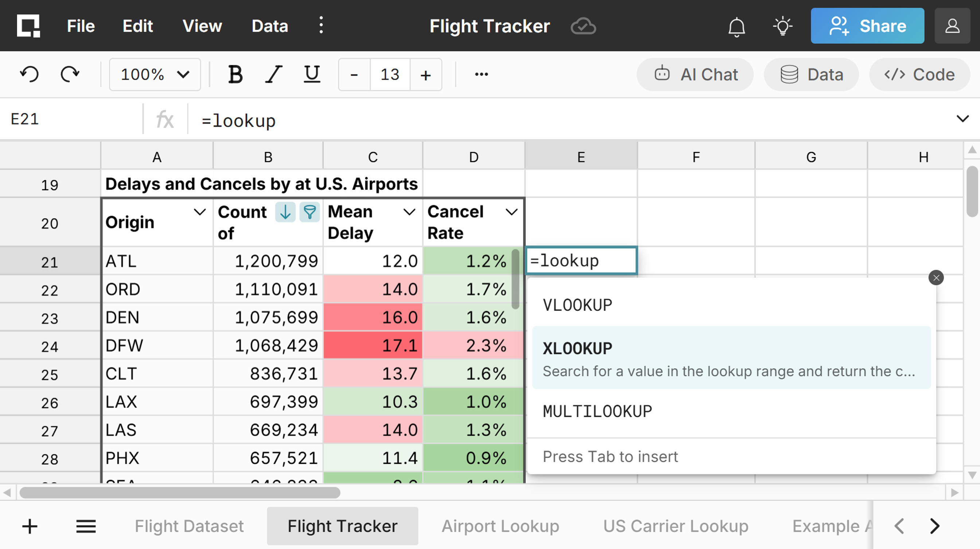Click the Share button
Image resolution: width=980 pixels, height=549 pixels.
tap(867, 26)
